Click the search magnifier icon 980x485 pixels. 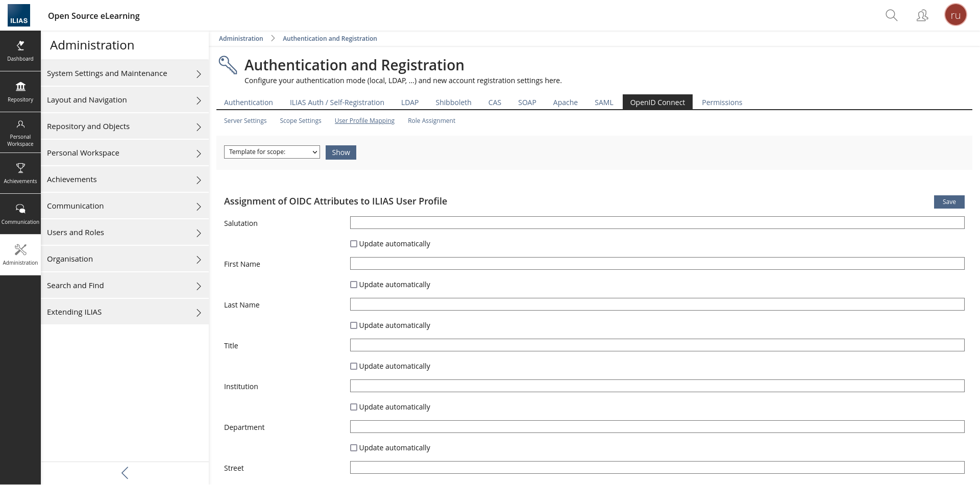(891, 15)
